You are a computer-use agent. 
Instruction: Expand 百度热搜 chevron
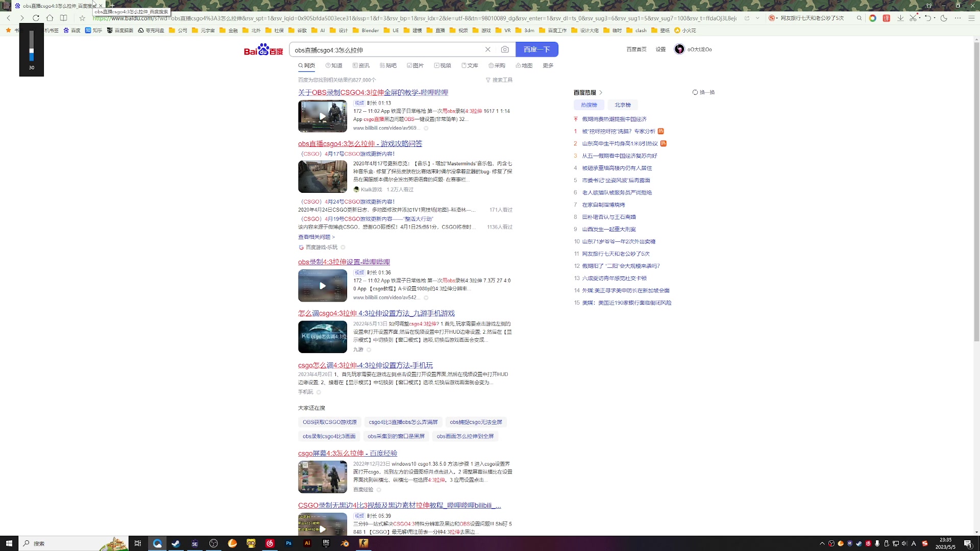click(x=601, y=92)
